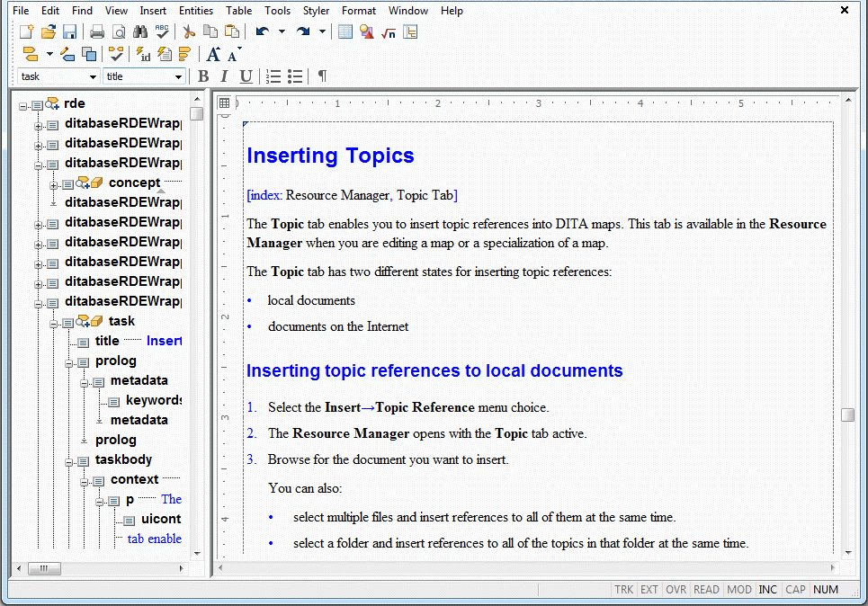Screen dimensions: 868x606
Task: Toggle the READ status indicator
Action: [x=706, y=590]
